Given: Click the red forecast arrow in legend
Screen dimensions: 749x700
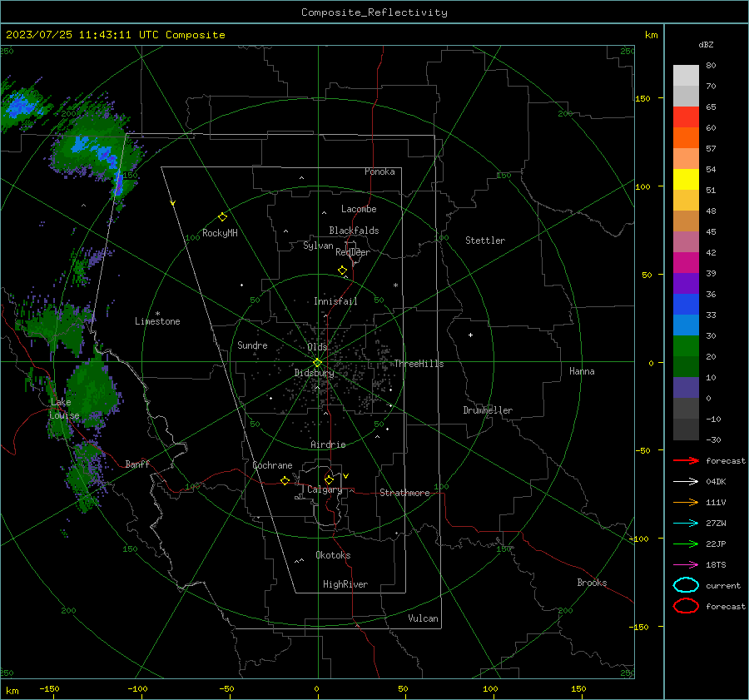Looking at the screenshot, I should pyautogui.click(x=686, y=460).
